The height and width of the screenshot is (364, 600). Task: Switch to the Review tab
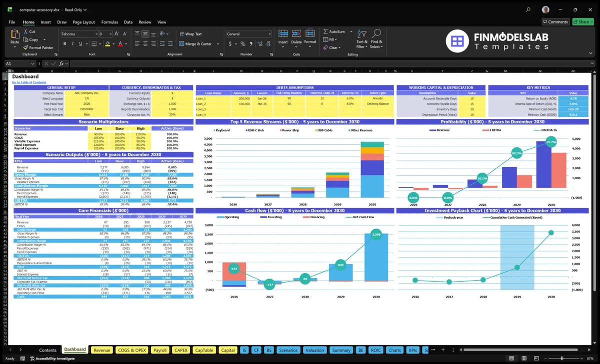click(x=145, y=22)
